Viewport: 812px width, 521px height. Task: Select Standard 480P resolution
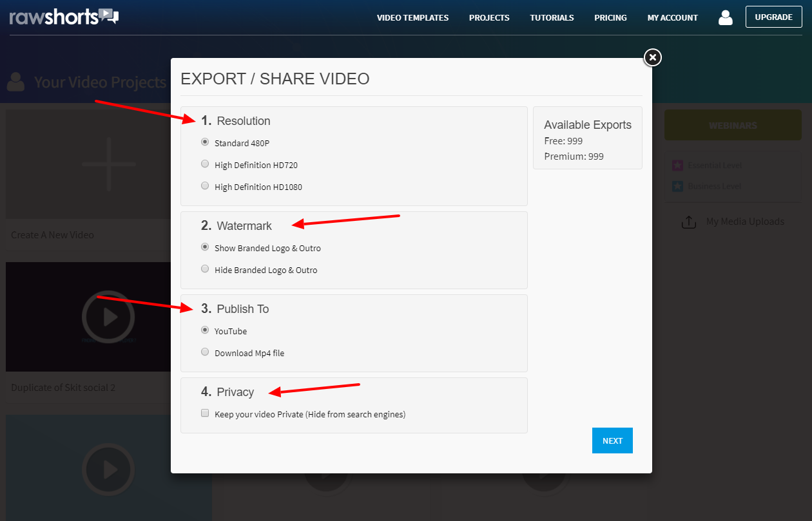tap(205, 142)
